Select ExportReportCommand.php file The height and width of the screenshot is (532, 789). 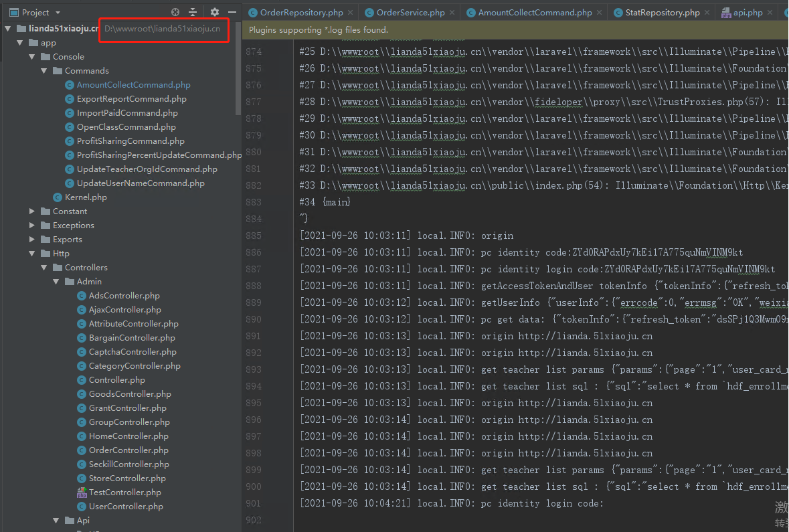pyautogui.click(x=131, y=99)
